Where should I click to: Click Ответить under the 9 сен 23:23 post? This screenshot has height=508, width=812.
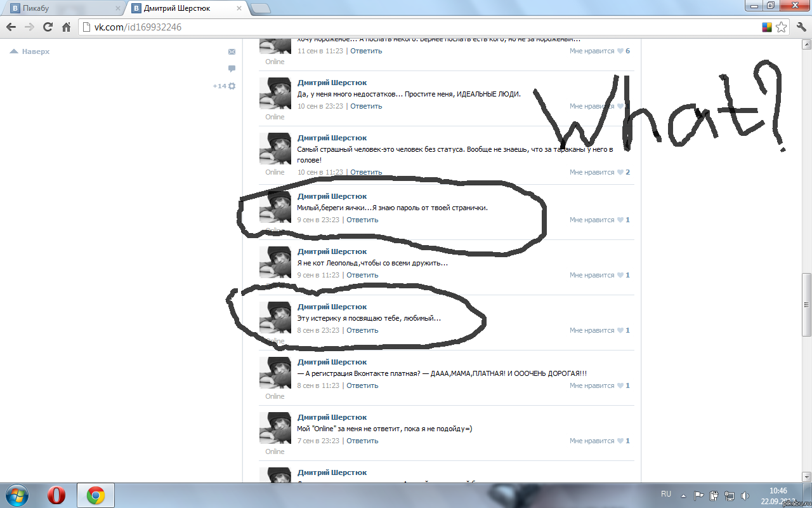pyautogui.click(x=362, y=220)
